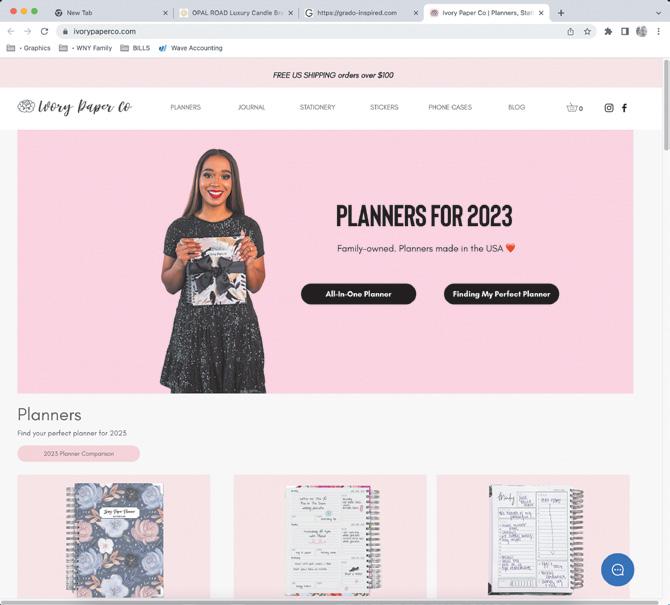Open the blue chat widget bubble
The image size is (670, 605).
[617, 570]
